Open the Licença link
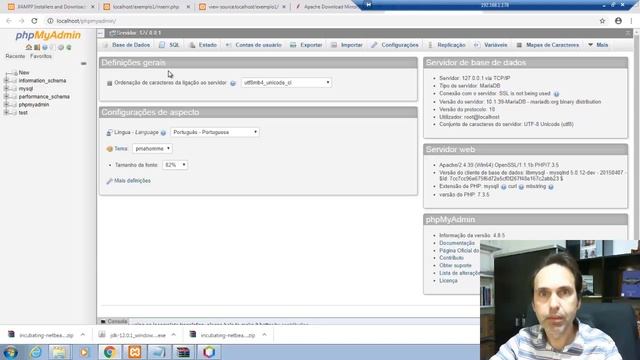The height and width of the screenshot is (360, 640). click(x=448, y=281)
